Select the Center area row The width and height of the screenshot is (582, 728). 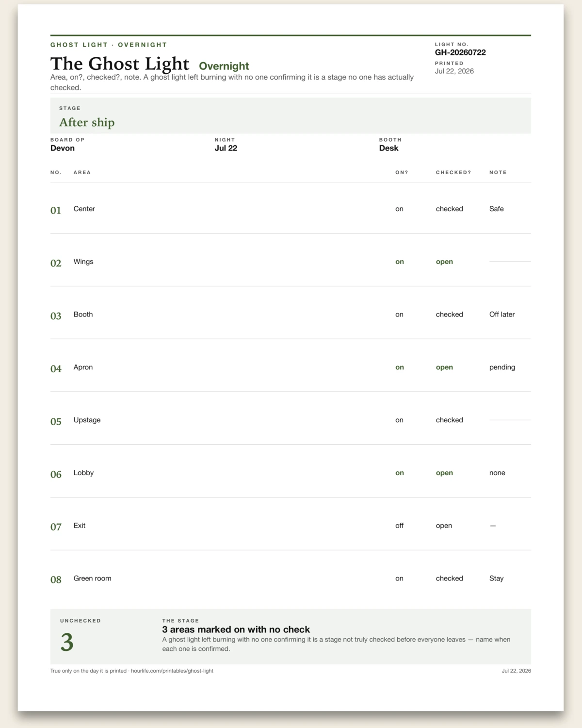pyautogui.click(x=291, y=209)
